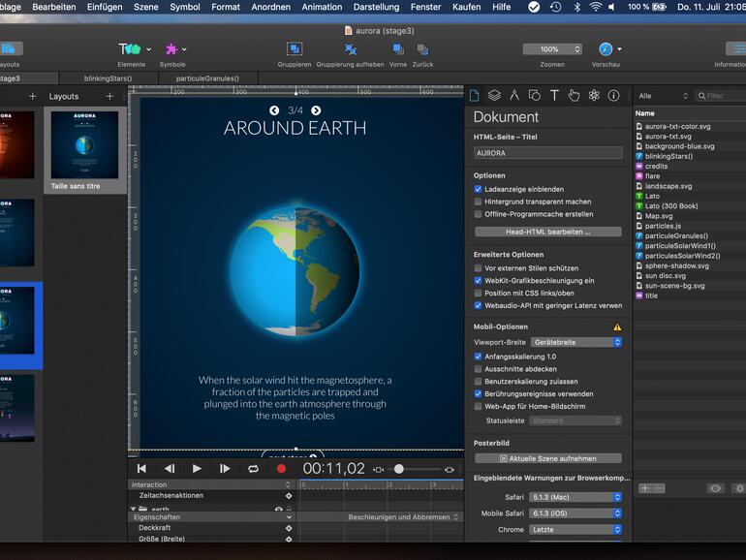Click the Gruppierung aufheben toolbar icon
The image size is (746, 560).
click(350, 49)
